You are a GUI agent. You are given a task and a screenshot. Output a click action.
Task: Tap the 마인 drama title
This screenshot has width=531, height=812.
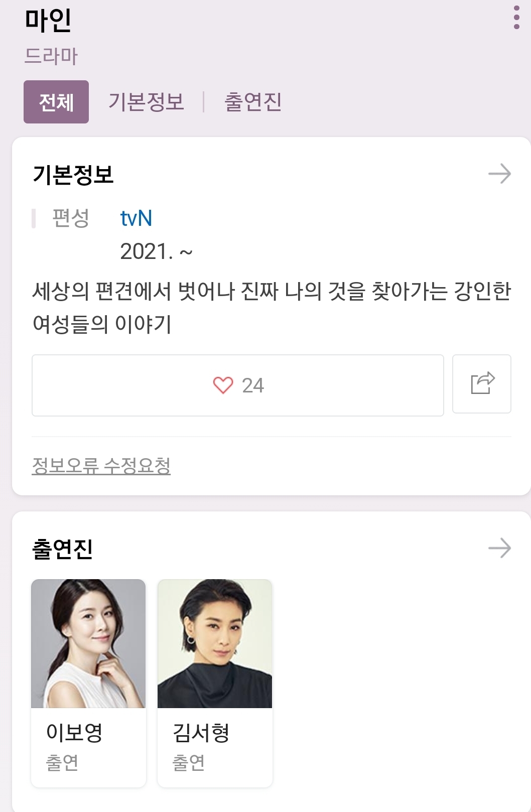(x=48, y=20)
